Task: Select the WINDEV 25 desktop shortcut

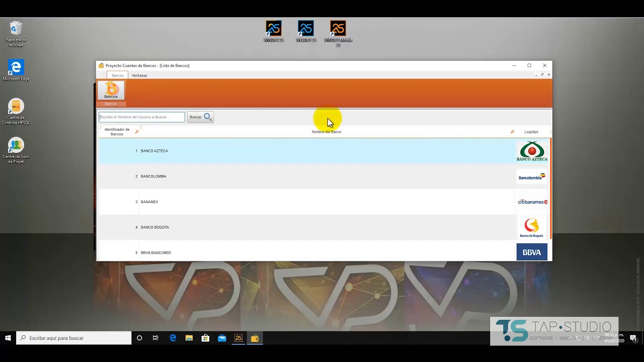Action: tap(274, 31)
